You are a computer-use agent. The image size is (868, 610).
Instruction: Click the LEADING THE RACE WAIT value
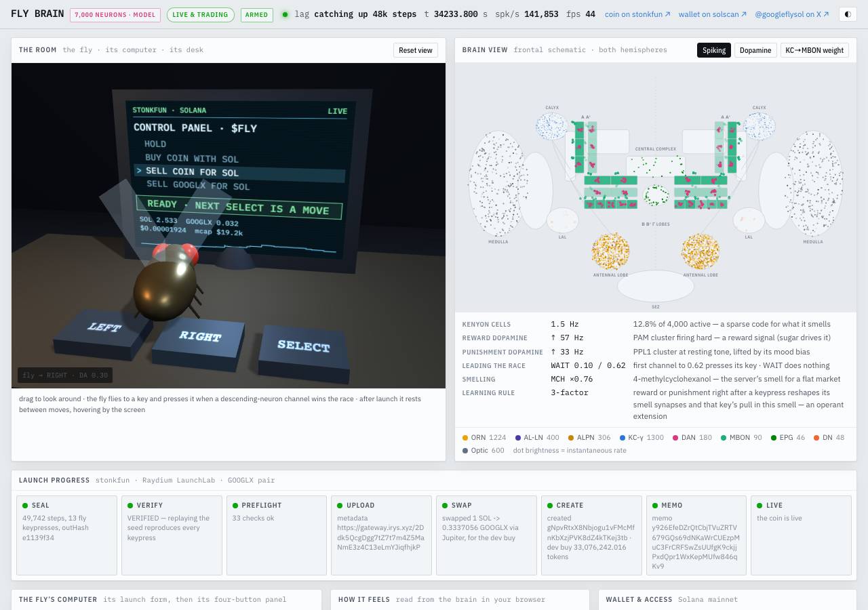click(588, 365)
